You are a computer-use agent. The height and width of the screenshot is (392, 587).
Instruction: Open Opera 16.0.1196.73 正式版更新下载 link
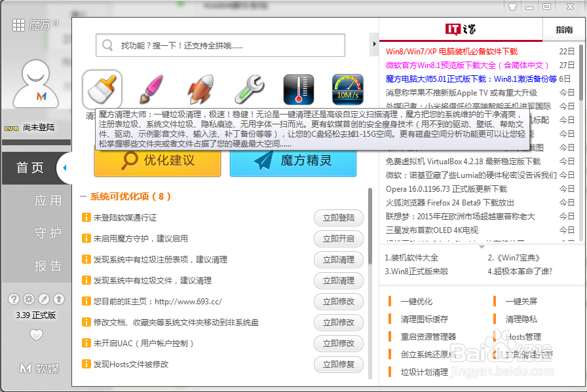point(447,189)
